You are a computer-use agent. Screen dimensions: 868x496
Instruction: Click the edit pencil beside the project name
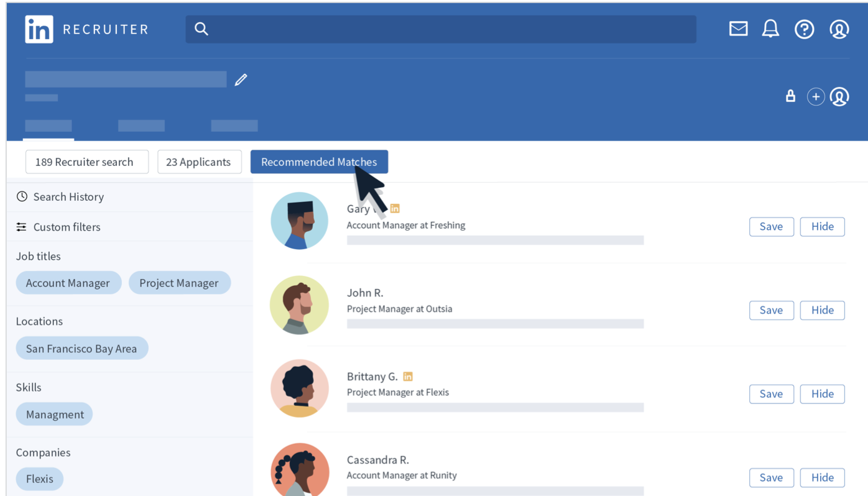click(241, 79)
